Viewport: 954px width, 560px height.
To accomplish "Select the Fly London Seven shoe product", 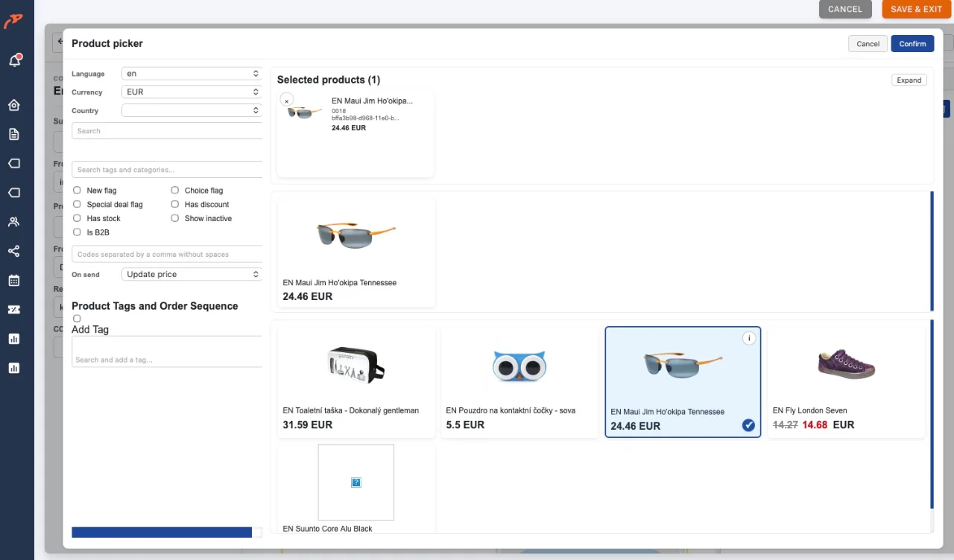I will (x=846, y=381).
